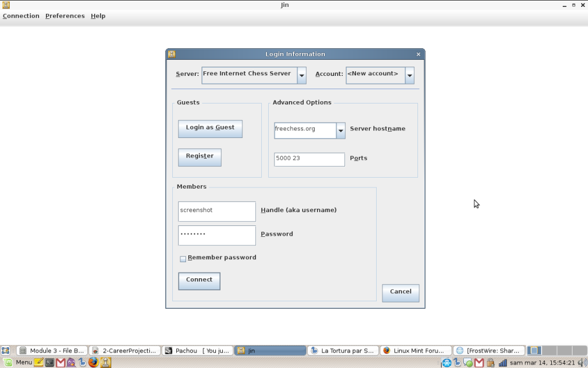Click the padlock tray icon

coord(490,363)
